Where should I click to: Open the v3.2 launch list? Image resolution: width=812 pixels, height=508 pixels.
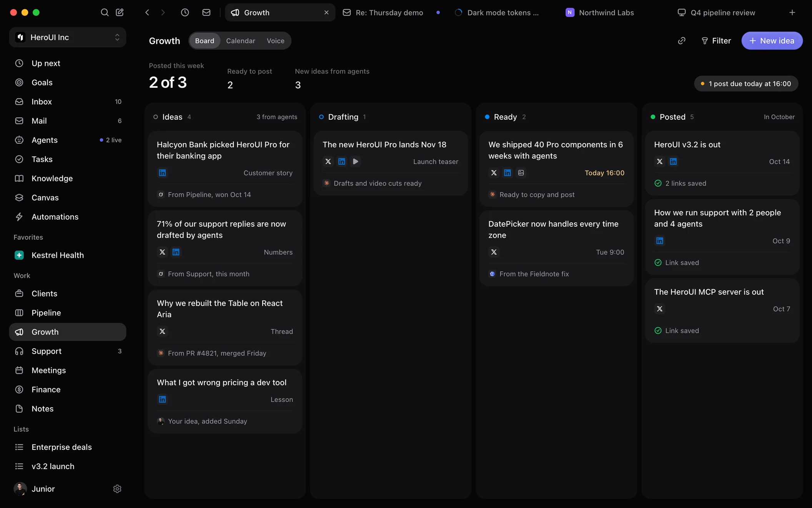[68, 466]
